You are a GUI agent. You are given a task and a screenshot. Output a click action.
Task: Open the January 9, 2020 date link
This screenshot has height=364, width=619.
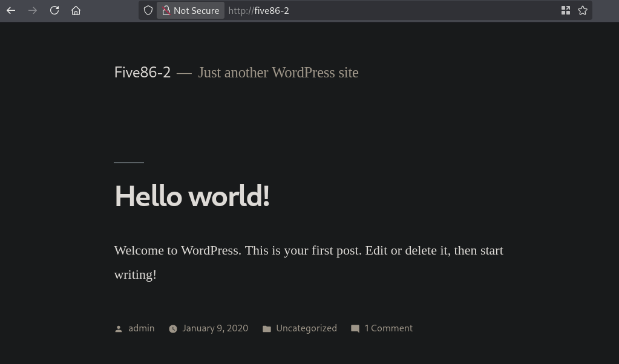pos(215,328)
